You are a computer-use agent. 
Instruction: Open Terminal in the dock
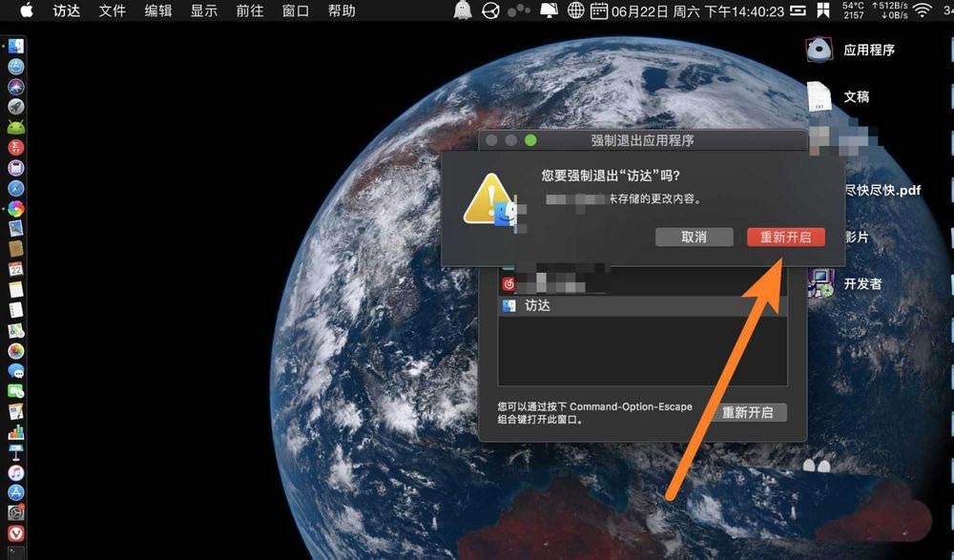[16, 553]
